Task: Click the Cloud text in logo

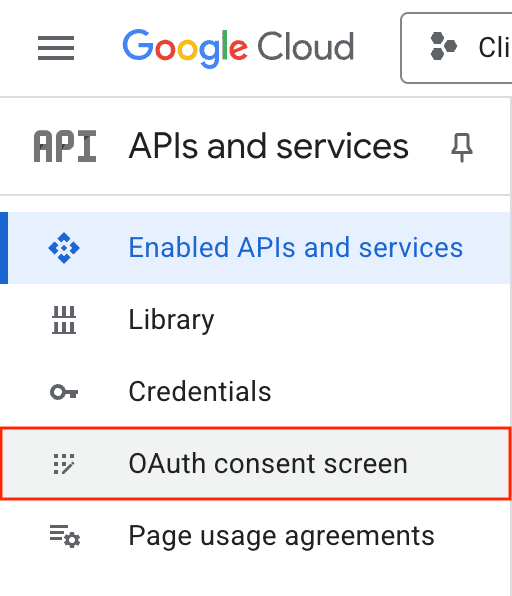Action: click(306, 46)
